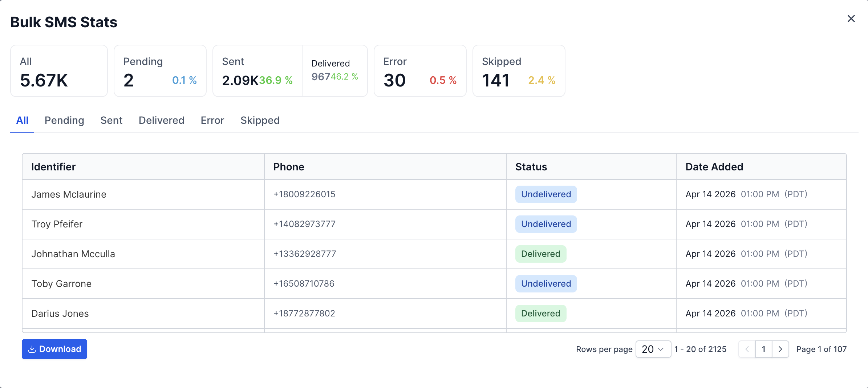Click the next page arrow
The width and height of the screenshot is (868, 388).
780,349
